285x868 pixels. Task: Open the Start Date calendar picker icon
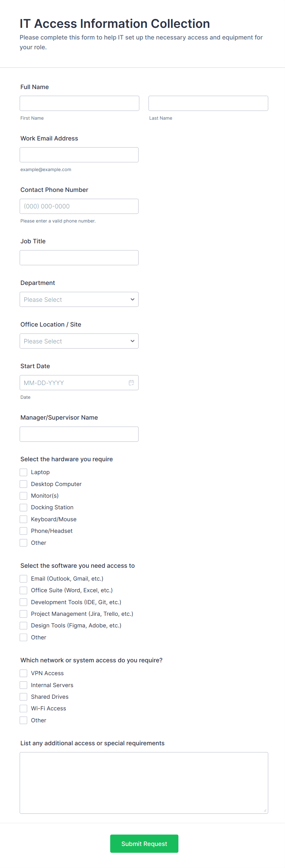click(131, 383)
